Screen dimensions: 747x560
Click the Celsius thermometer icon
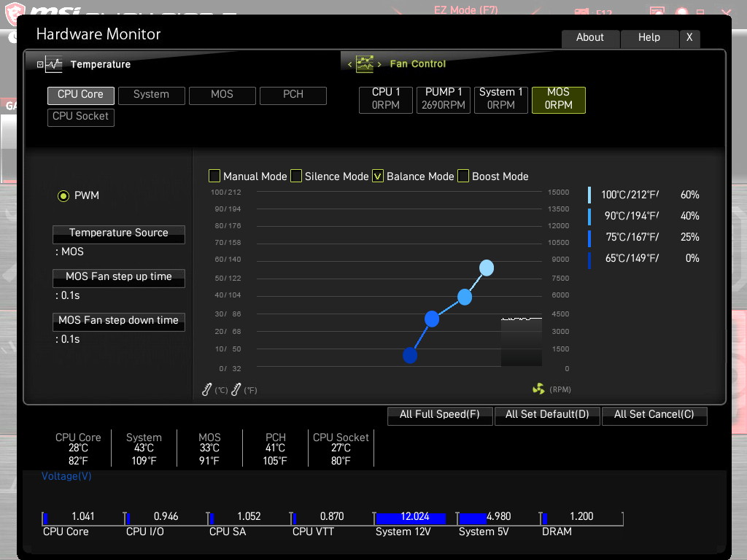point(206,389)
